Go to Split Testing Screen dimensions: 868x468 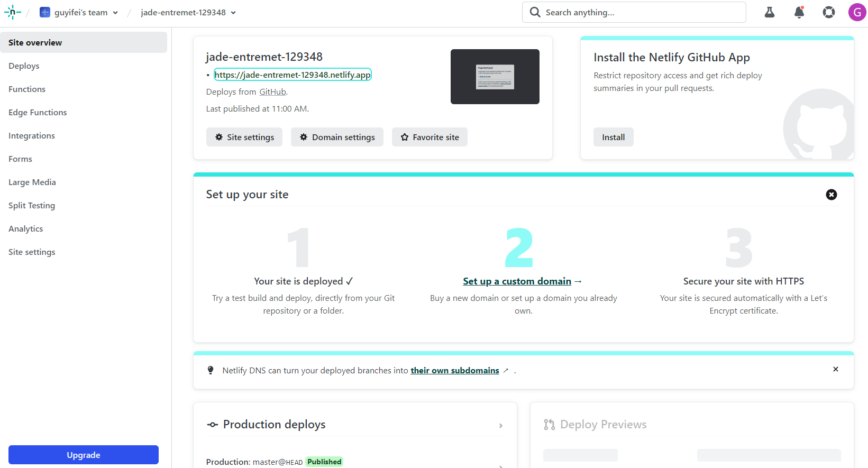point(32,205)
